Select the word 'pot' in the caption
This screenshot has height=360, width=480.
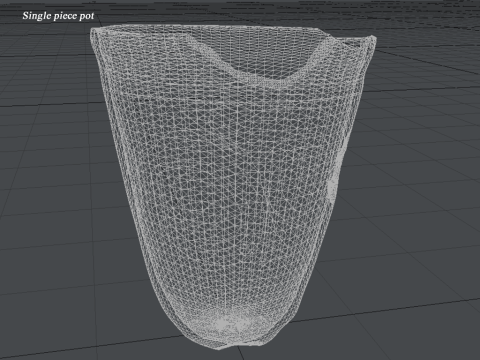pyautogui.click(x=87, y=16)
